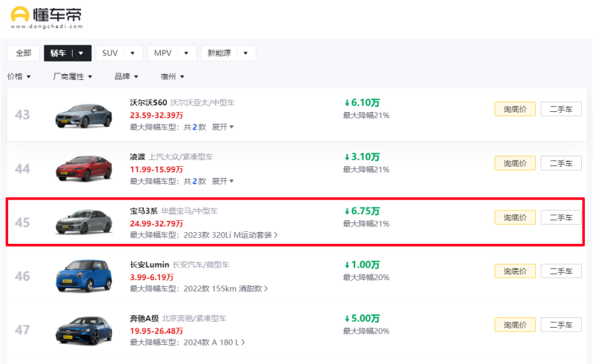
Task: Select the 全部 category tab
Action: 23,53
